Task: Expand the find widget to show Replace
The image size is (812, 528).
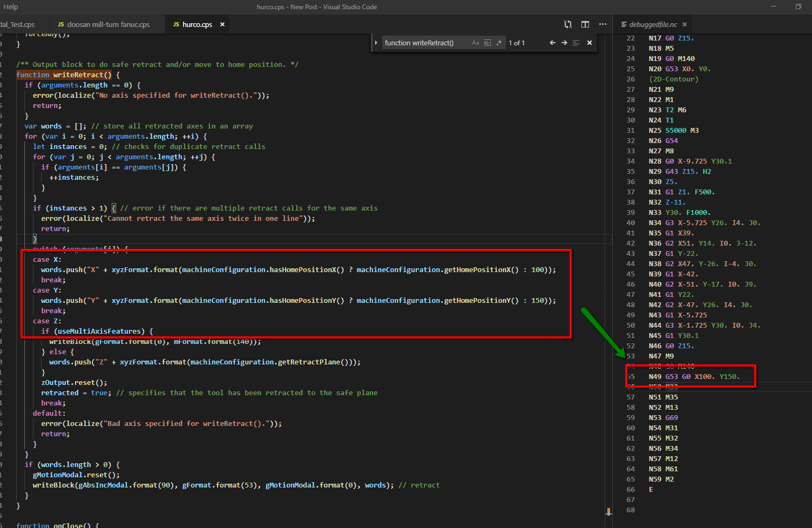Action: [376, 43]
